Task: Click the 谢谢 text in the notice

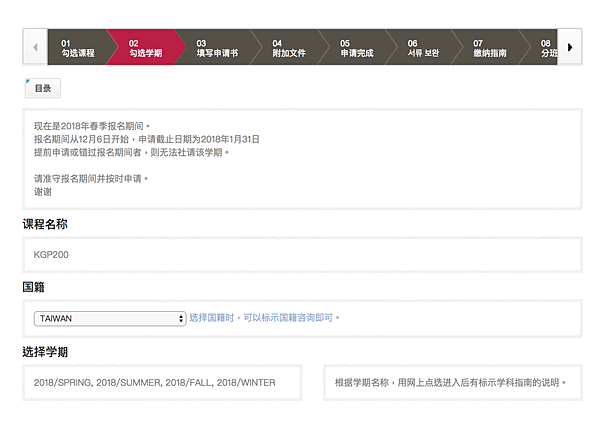Action: [43, 192]
